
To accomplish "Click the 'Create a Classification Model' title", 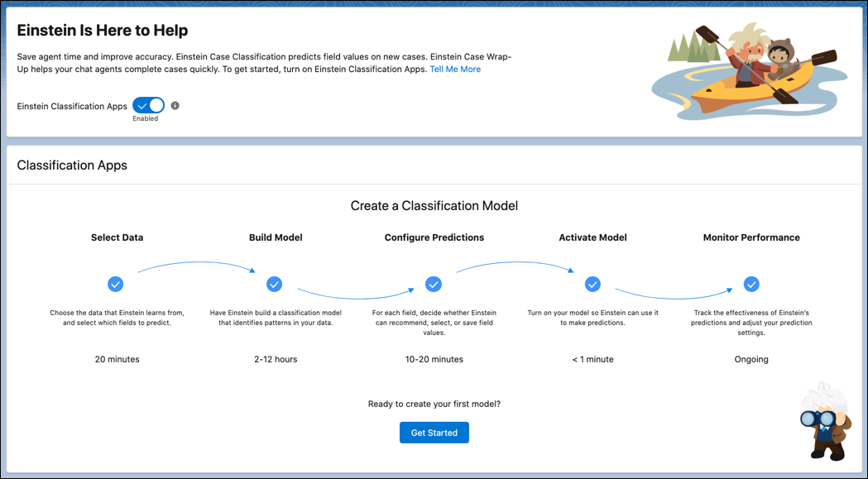I will pyautogui.click(x=434, y=205).
